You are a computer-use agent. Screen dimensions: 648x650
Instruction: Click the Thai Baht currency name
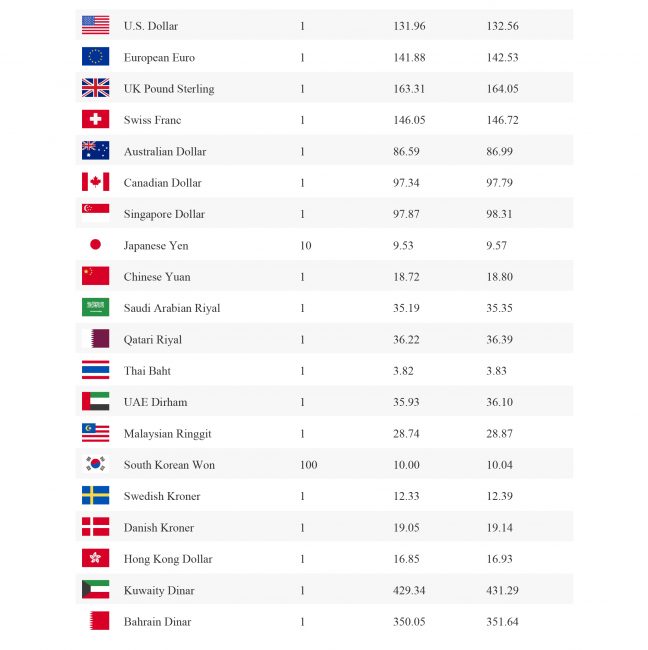click(147, 371)
